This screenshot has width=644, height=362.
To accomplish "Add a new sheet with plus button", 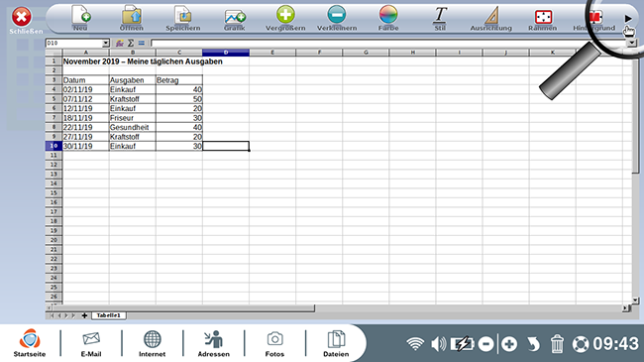I will (x=84, y=315).
